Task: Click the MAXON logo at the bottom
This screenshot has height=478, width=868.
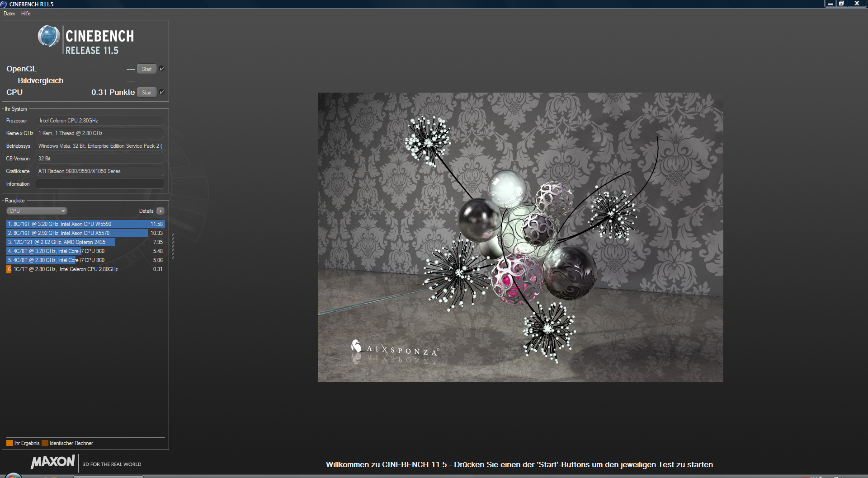Action: click(x=53, y=462)
